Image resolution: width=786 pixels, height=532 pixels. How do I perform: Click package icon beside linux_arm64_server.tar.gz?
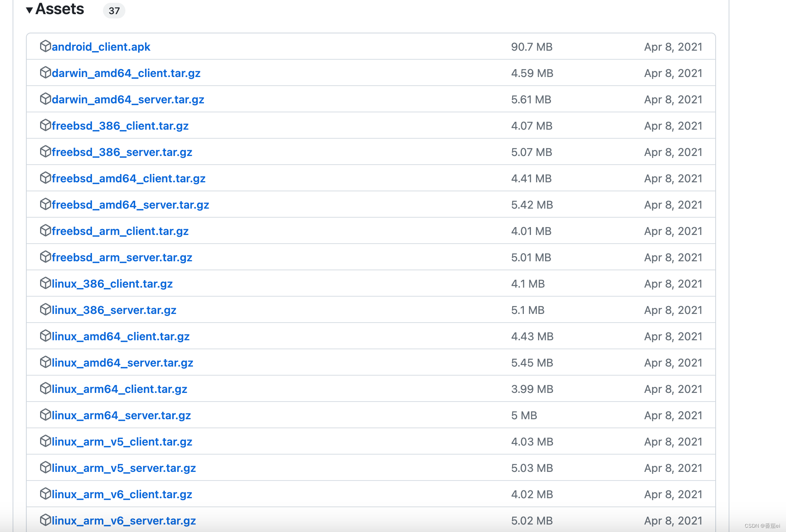coord(46,415)
